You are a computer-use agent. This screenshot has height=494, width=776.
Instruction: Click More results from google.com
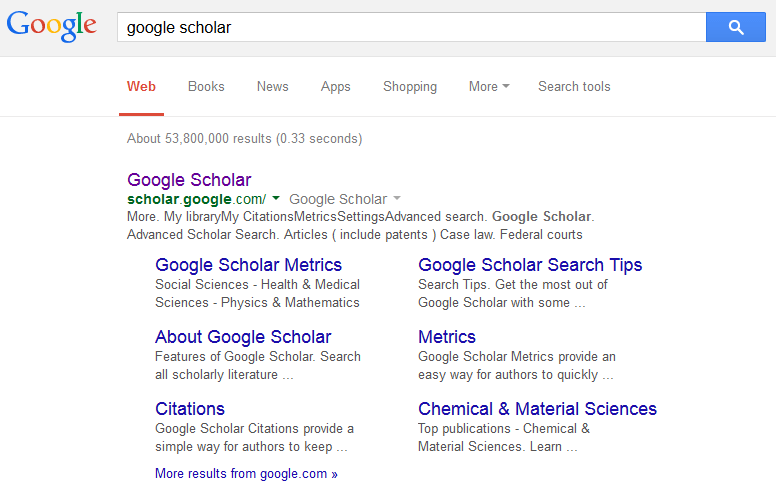[246, 474]
